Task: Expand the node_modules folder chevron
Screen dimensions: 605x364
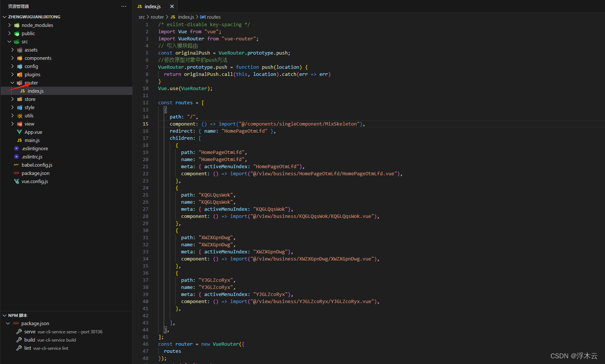Action: click(9, 25)
